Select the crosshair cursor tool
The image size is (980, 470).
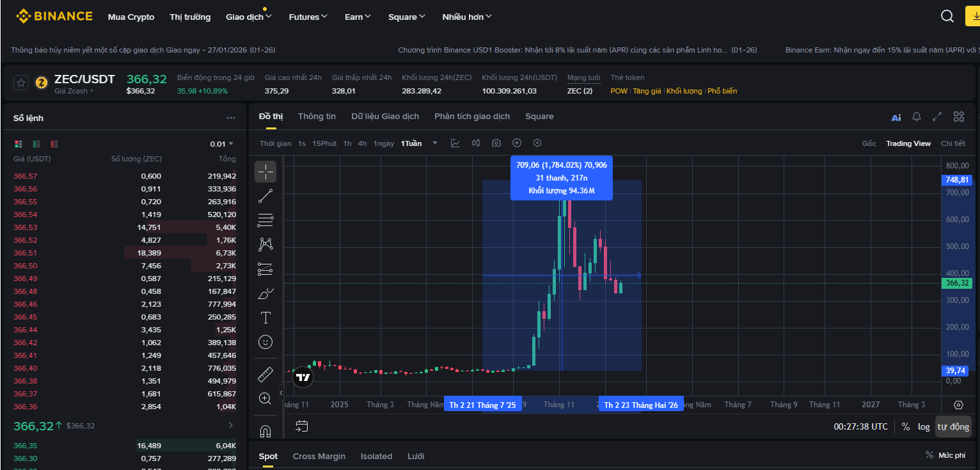pyautogui.click(x=265, y=171)
